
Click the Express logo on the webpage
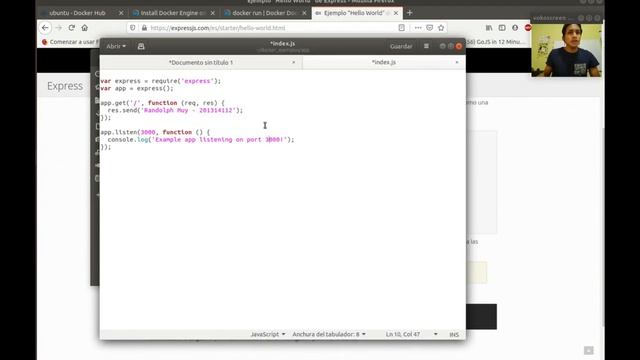(x=65, y=86)
